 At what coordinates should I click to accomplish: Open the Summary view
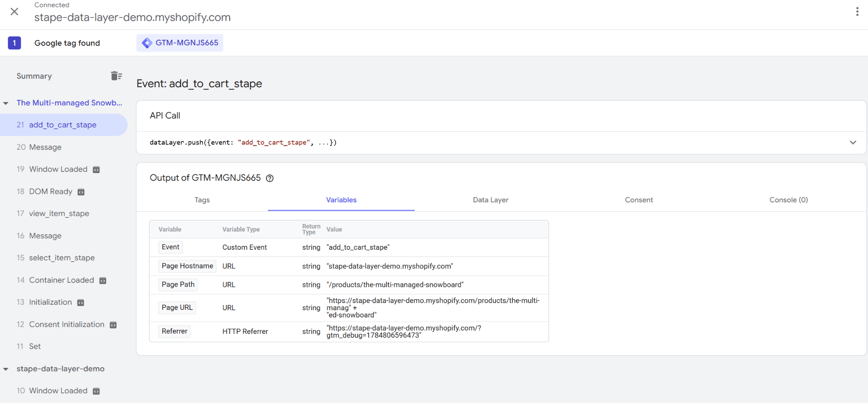coord(34,76)
